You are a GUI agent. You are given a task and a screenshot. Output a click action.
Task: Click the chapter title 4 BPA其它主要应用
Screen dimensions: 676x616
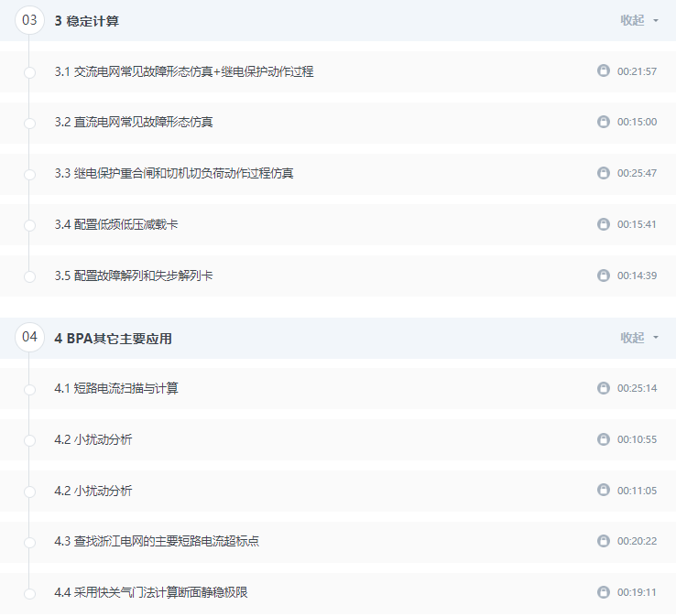coord(113,339)
